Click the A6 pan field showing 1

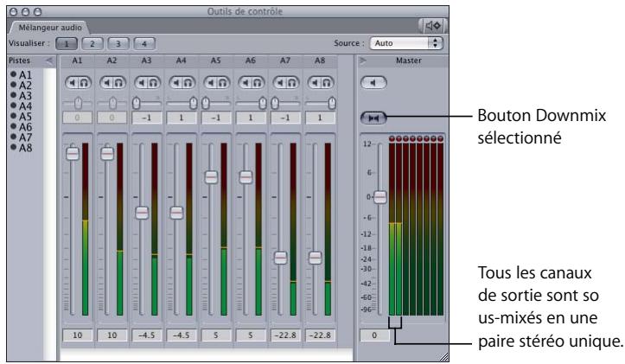[251, 118]
